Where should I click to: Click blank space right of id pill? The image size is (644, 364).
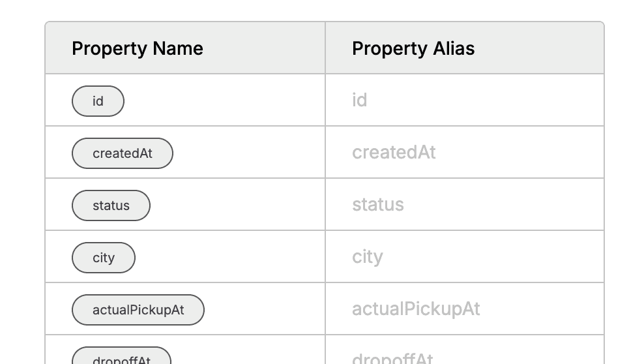[224, 100]
